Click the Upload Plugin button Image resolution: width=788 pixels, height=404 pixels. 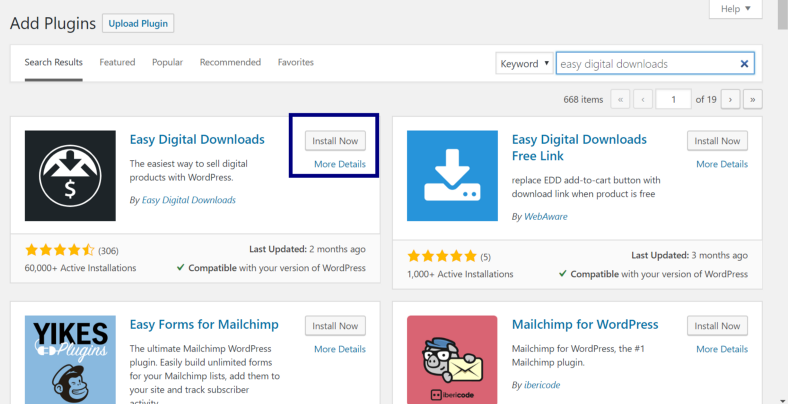click(x=138, y=24)
